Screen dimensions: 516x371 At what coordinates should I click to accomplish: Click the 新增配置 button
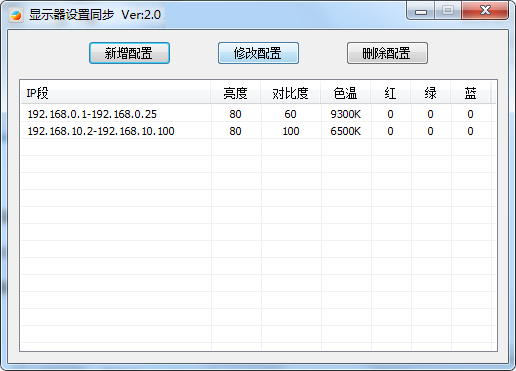pos(129,53)
